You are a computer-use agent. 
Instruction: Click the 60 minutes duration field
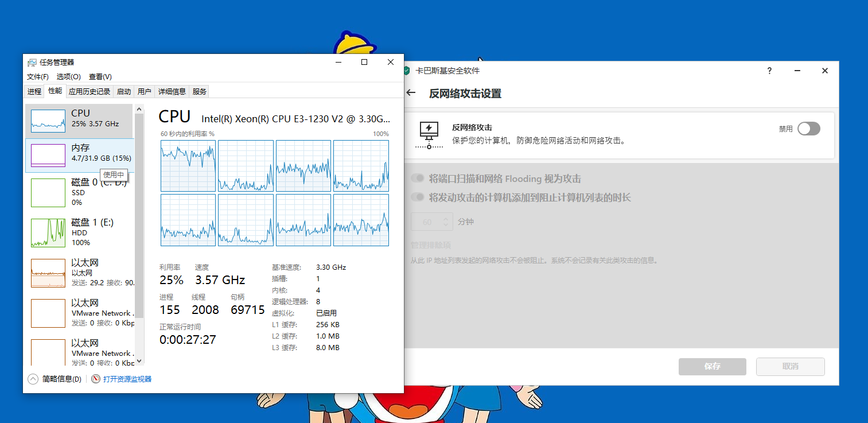432,222
